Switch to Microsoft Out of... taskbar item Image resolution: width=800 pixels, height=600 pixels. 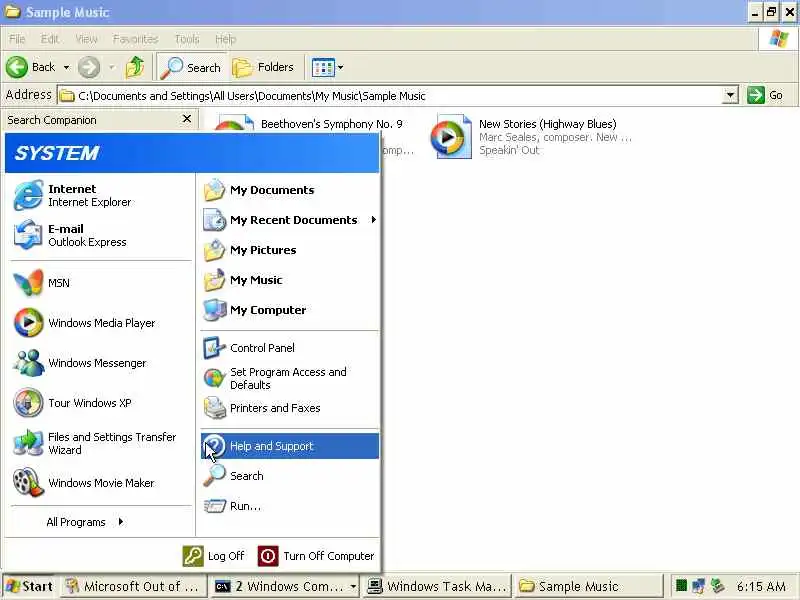coord(134,586)
